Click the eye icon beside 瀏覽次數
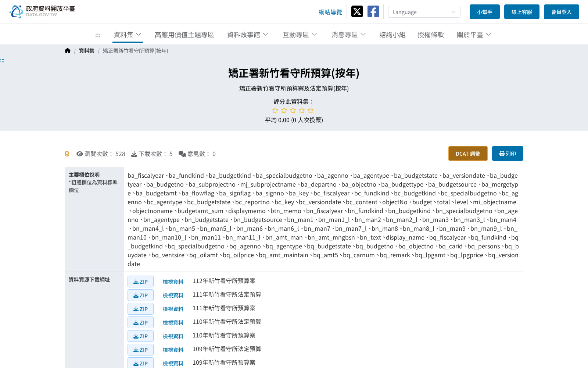Image resolution: width=588 pixels, height=368 pixels. click(x=80, y=154)
